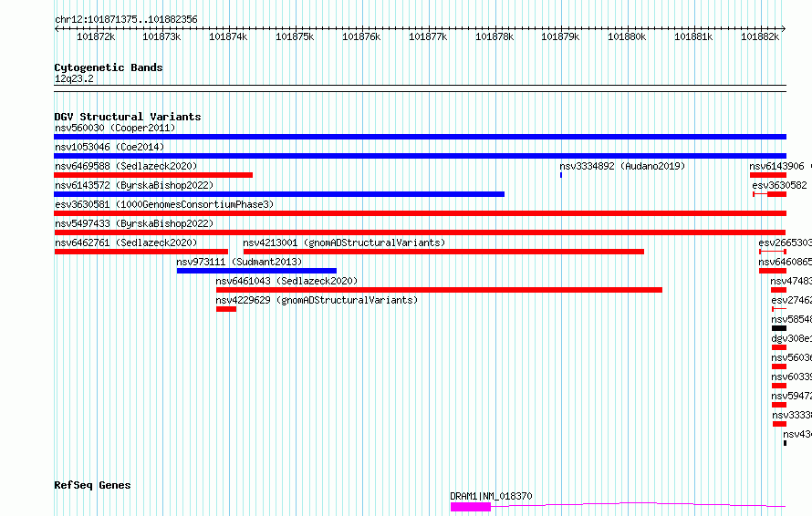Click the tiny blue nsv3334892 marker
812x516 pixels.
pos(561,175)
